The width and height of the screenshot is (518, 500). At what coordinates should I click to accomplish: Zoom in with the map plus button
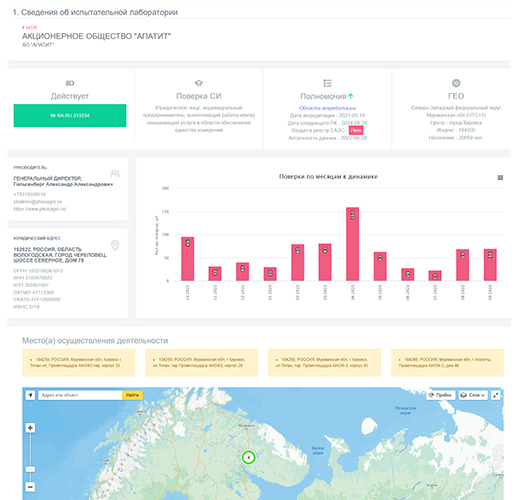(30, 428)
